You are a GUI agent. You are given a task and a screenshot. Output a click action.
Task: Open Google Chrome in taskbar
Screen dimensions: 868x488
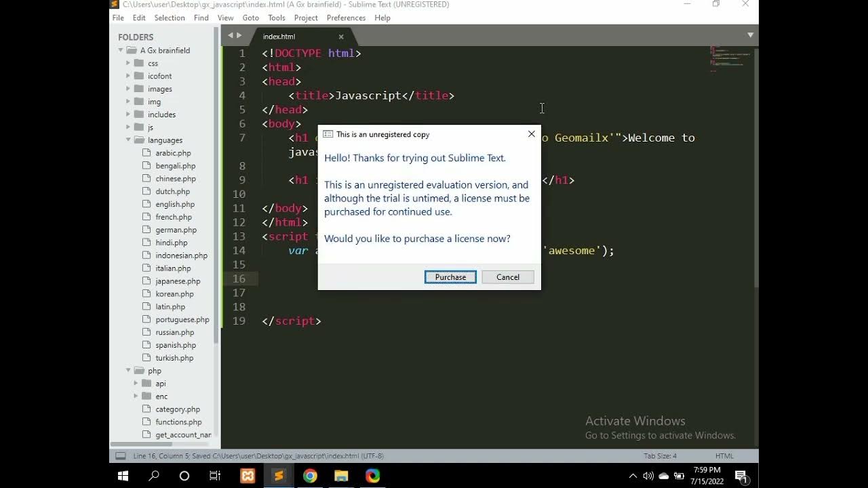[310, 476]
